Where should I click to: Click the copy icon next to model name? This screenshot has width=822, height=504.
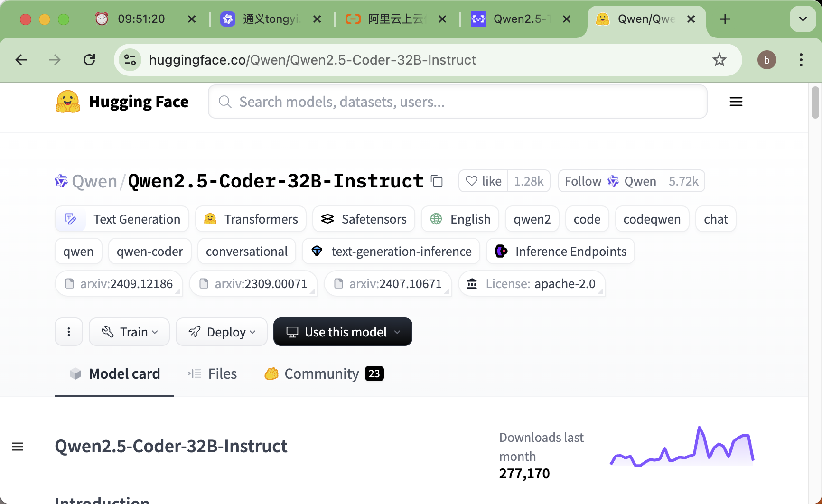[x=436, y=181]
